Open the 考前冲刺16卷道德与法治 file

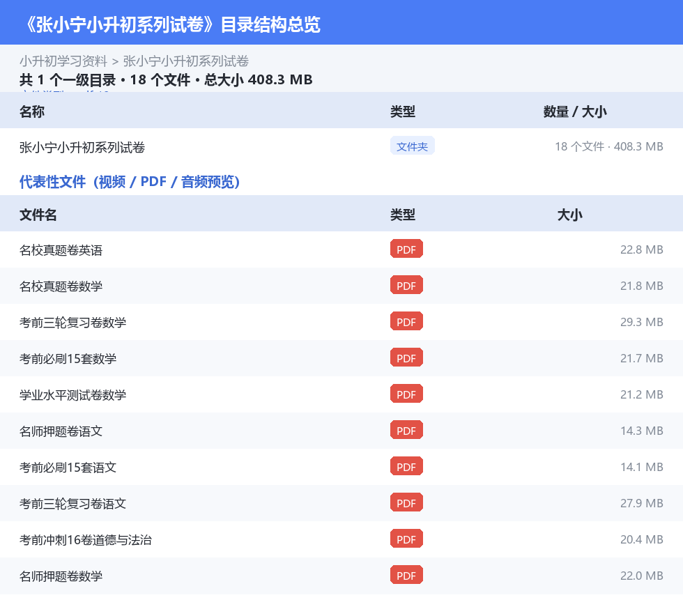point(85,540)
